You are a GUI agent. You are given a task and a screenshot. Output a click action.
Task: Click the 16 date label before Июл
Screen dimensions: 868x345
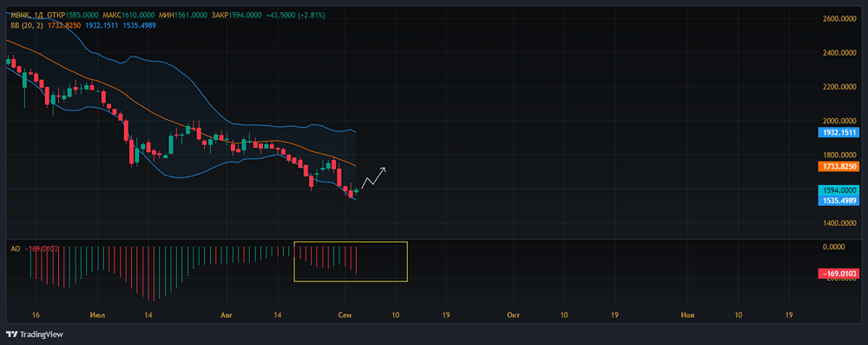coord(36,315)
